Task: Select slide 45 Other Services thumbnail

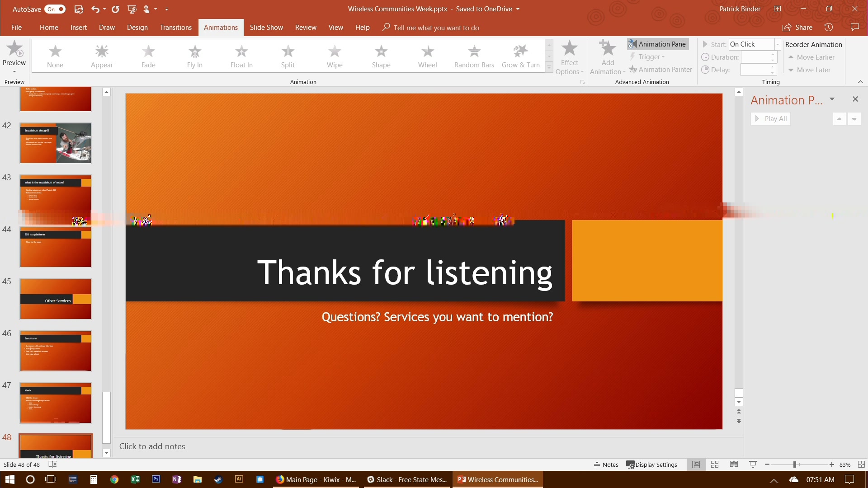Action: (56, 299)
